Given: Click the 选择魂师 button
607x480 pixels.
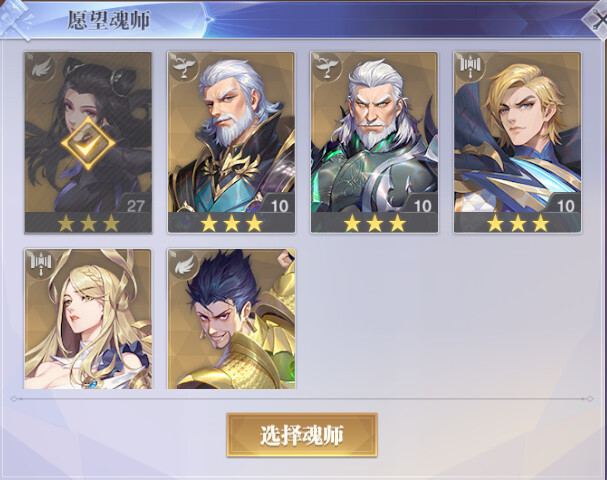Looking at the screenshot, I should point(302,435).
